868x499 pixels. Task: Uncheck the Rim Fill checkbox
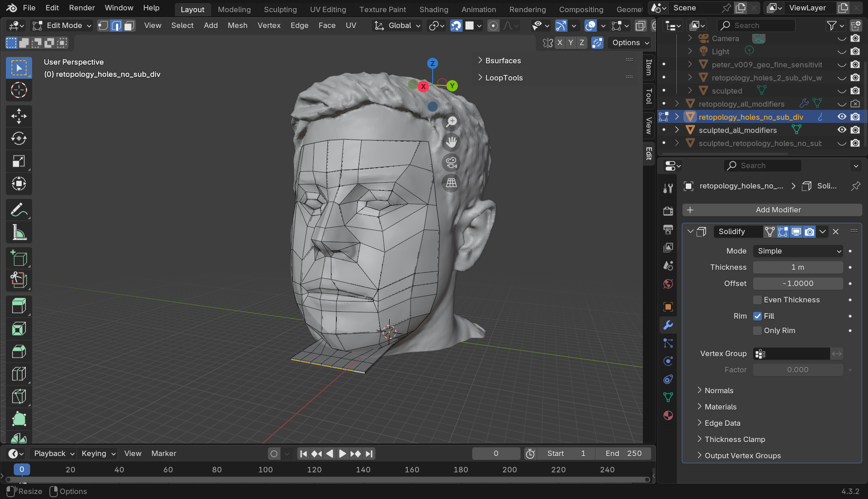click(x=758, y=316)
